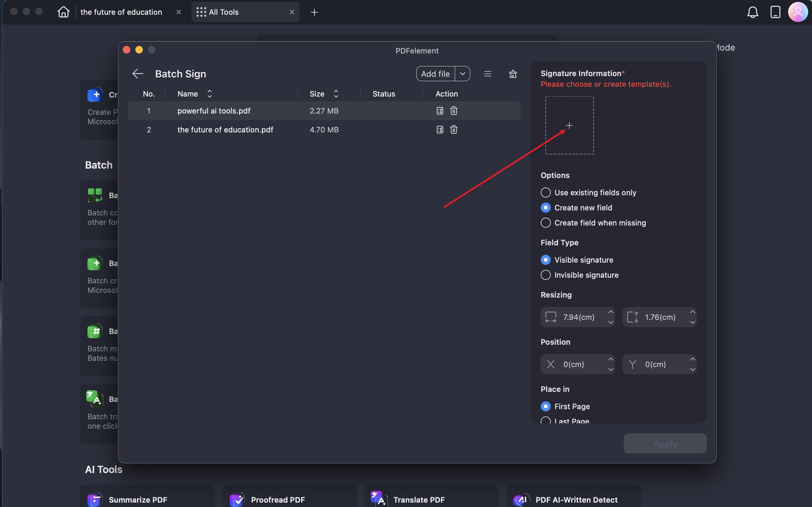Click the file size 4.70 MB
Screen dimensions: 812x507
pos(324,130)
